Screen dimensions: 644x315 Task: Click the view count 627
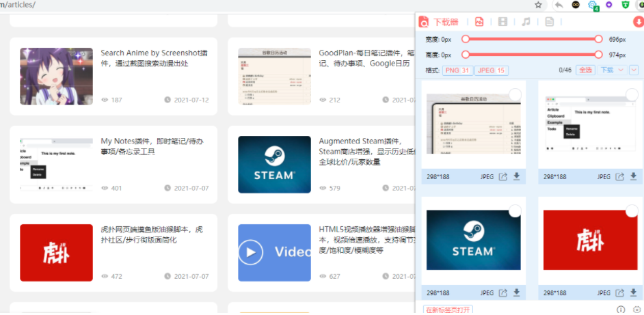[330, 277]
